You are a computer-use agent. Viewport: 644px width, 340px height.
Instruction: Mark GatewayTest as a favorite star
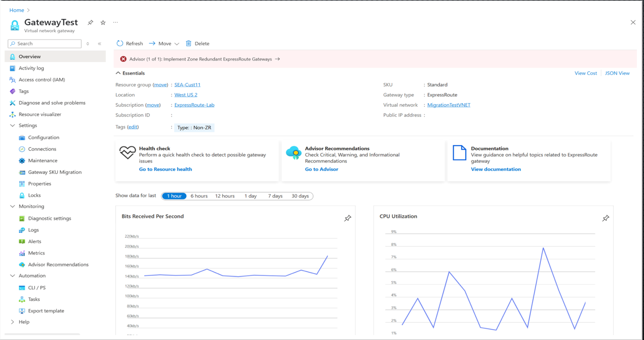click(103, 22)
